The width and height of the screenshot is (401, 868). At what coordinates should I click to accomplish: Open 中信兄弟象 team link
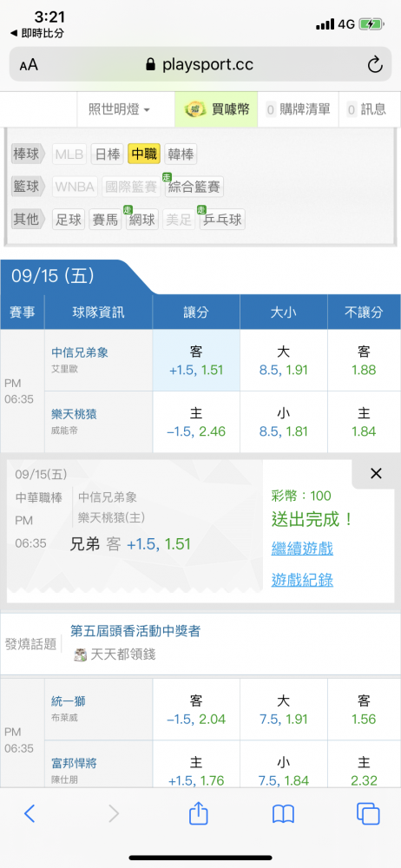click(78, 352)
